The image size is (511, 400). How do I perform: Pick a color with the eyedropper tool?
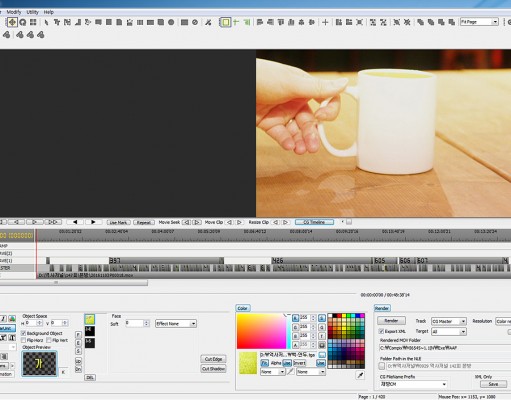360,375
